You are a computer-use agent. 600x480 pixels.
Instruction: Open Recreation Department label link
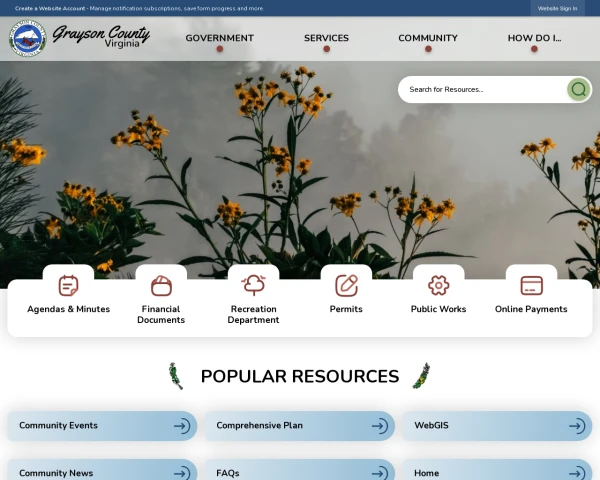[253, 314]
